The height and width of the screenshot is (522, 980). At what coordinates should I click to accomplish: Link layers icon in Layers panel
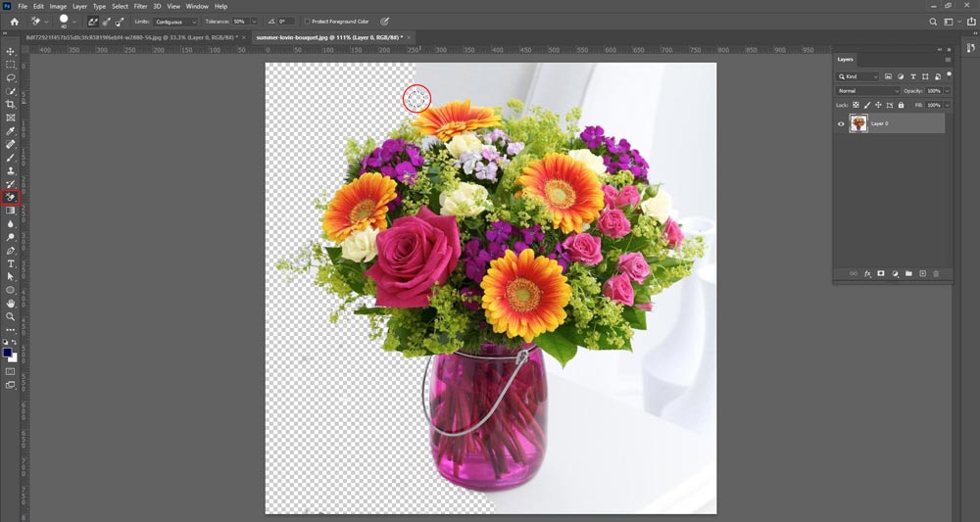pos(854,273)
